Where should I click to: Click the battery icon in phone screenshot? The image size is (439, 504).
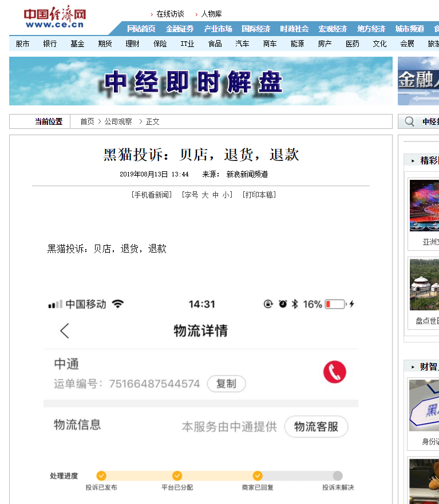click(336, 304)
